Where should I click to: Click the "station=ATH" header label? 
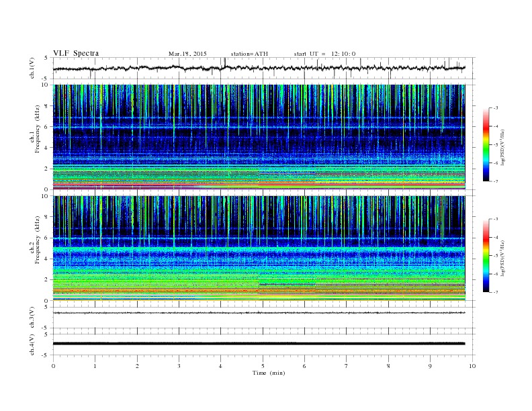[x=249, y=54]
